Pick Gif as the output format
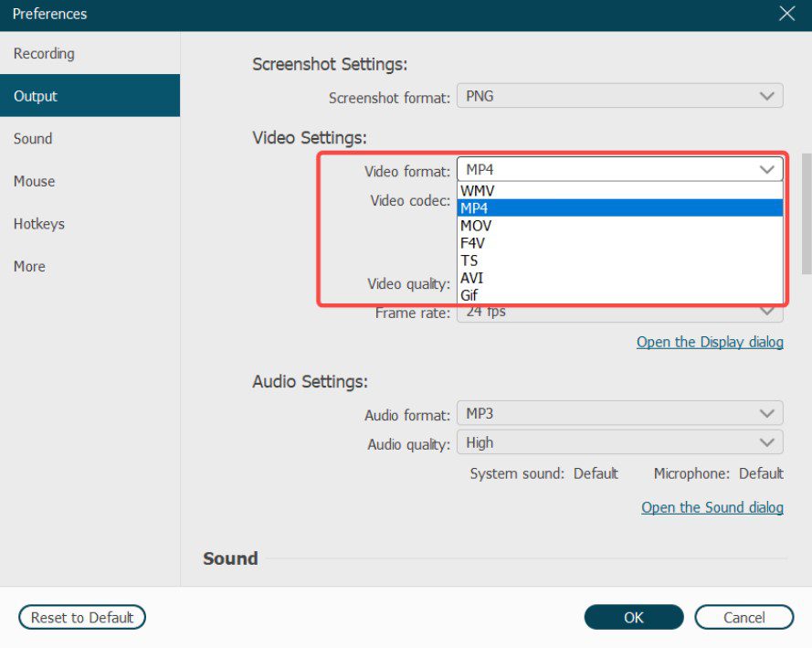The image size is (812, 648). coord(469,295)
